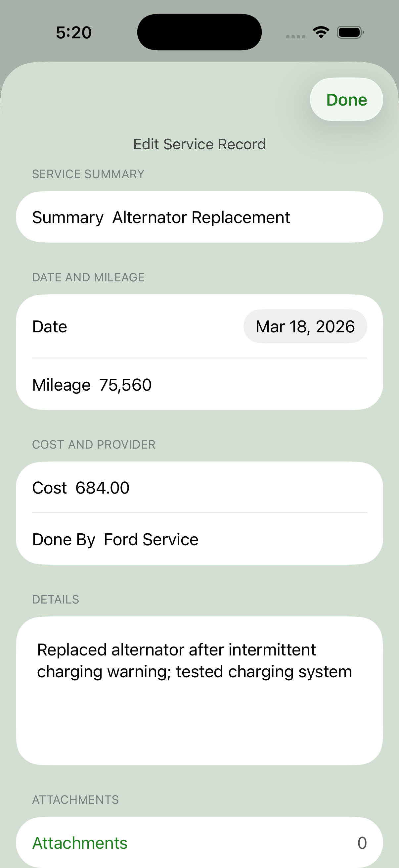Tap the attachments count 0
The width and height of the screenshot is (399, 868).
coord(362,843)
